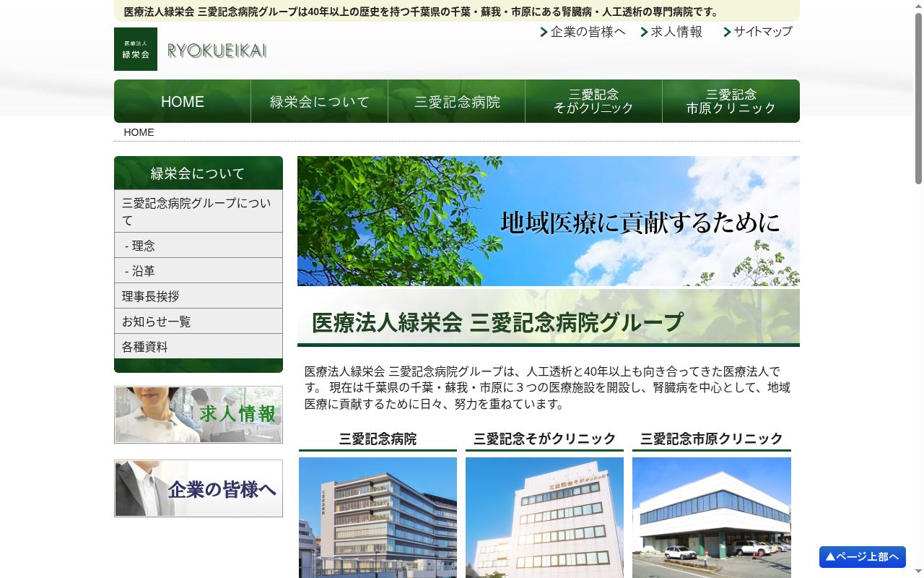Click the top tagline text about 40年以上の歴史
This screenshot has height=578, width=924.
pyautogui.click(x=422, y=12)
